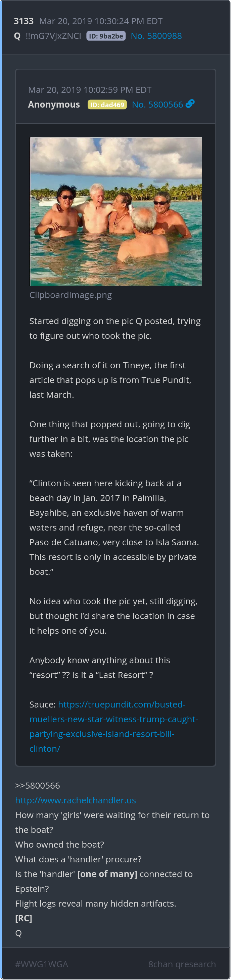
Task: Click the Anonymous poster name
Action: point(54,105)
